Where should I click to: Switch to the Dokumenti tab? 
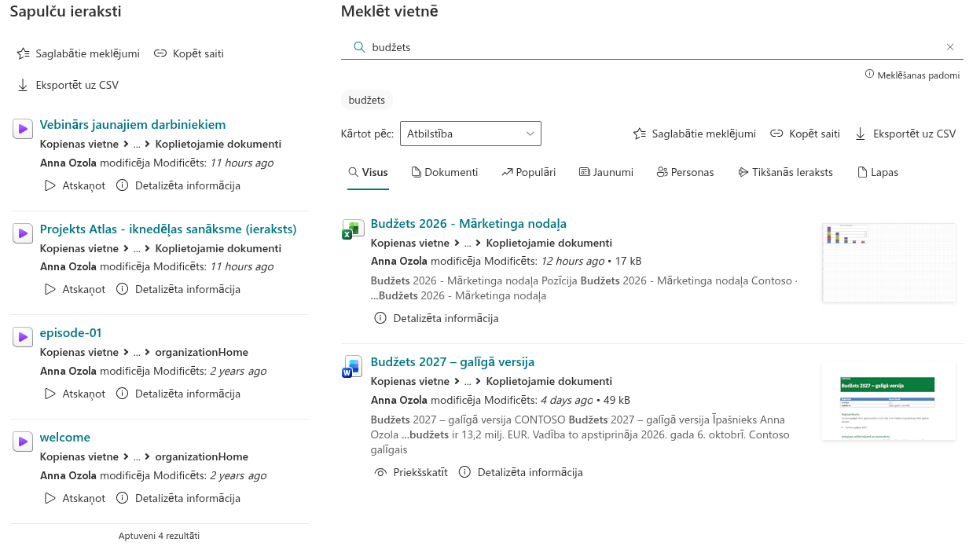tap(445, 172)
